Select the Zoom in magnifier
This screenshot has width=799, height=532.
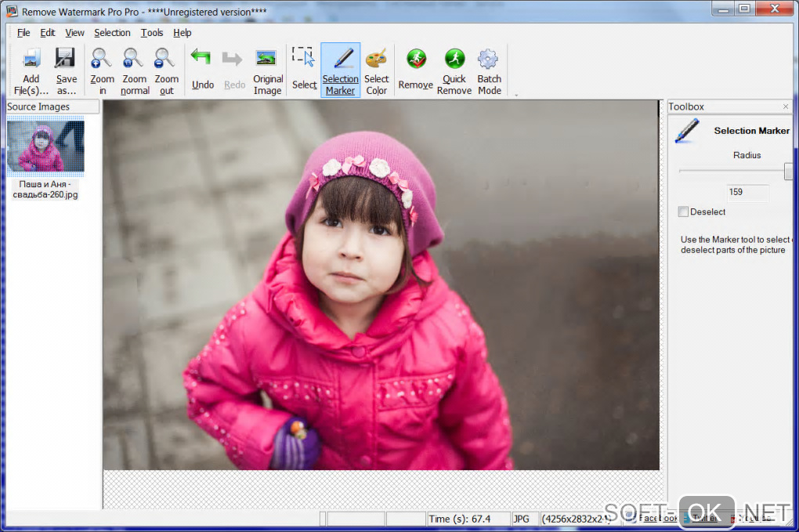[x=101, y=59]
